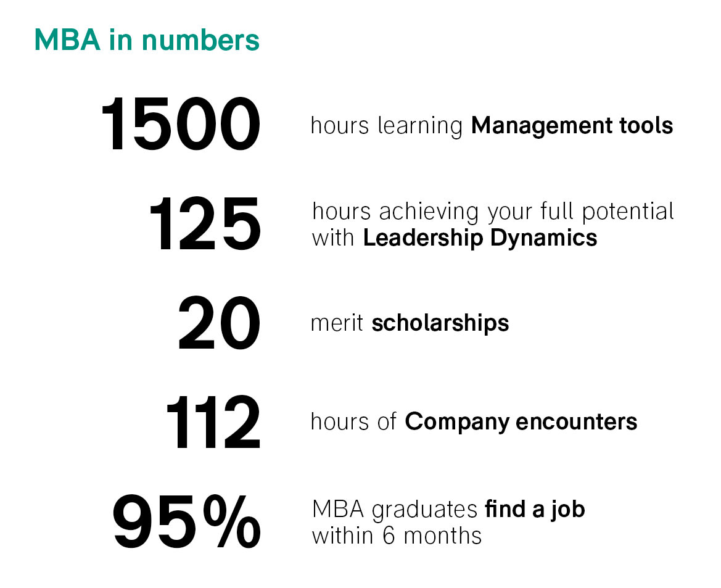This screenshot has width=721, height=588.
Task: Click the 'MBA in numbers' heading
Action: [147, 39]
